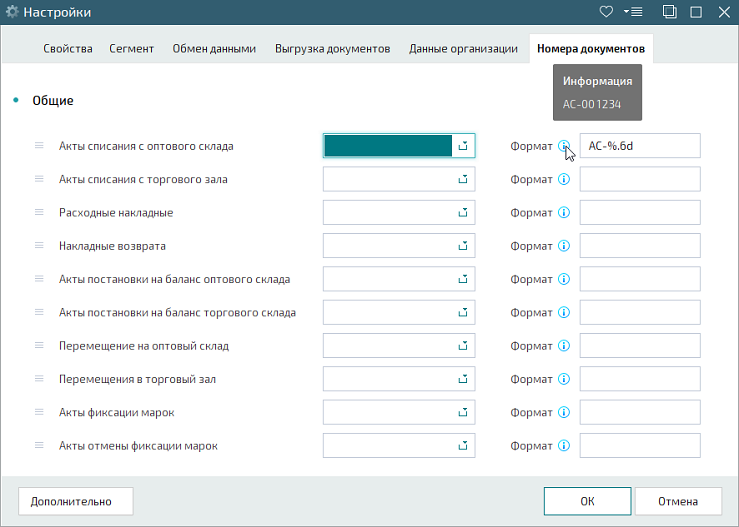Click drag handle of Акты отмены фиксации марок
The width and height of the screenshot is (739, 527).
click(39, 445)
